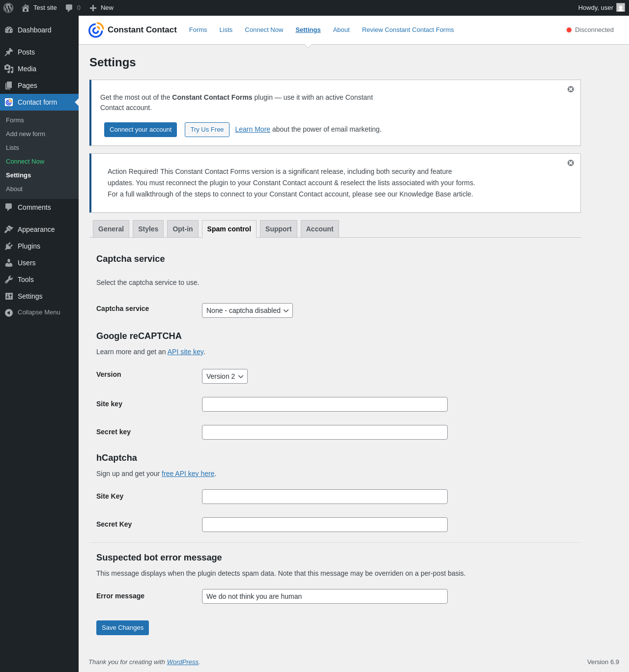Expand the reCAPTCHA Version dropdown
Image resolution: width=629 pixels, height=672 pixels.
click(x=225, y=376)
